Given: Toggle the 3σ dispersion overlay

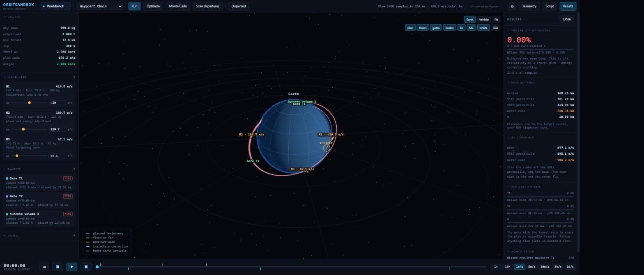Looking at the screenshot, I should pos(461,27).
